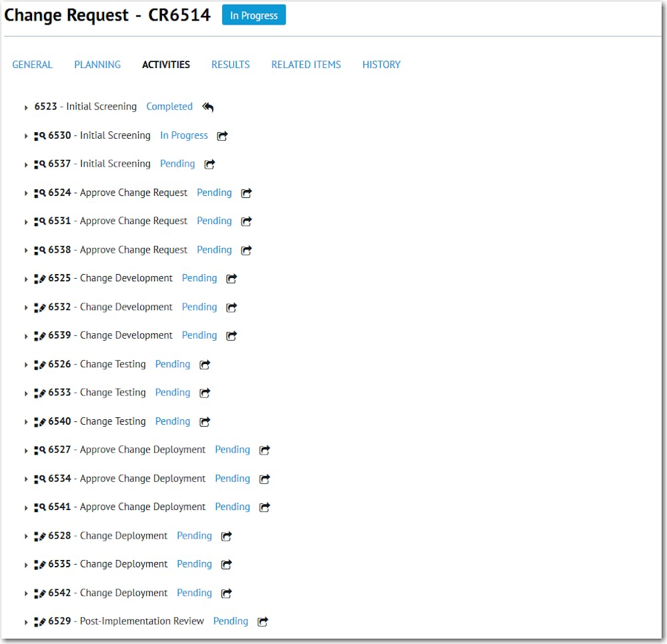667x644 pixels.
Task: Click the forward icon for Change Testing 6533
Action: click(204, 393)
